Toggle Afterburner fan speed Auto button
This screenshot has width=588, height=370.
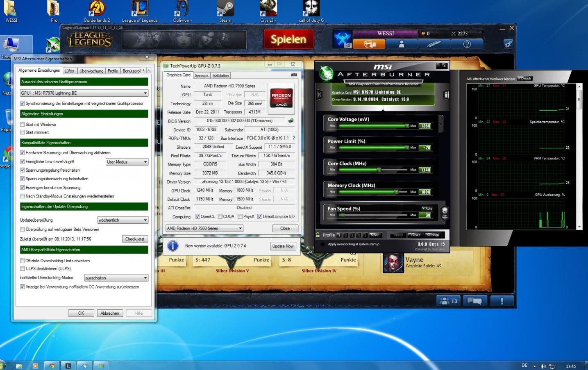pos(427,209)
